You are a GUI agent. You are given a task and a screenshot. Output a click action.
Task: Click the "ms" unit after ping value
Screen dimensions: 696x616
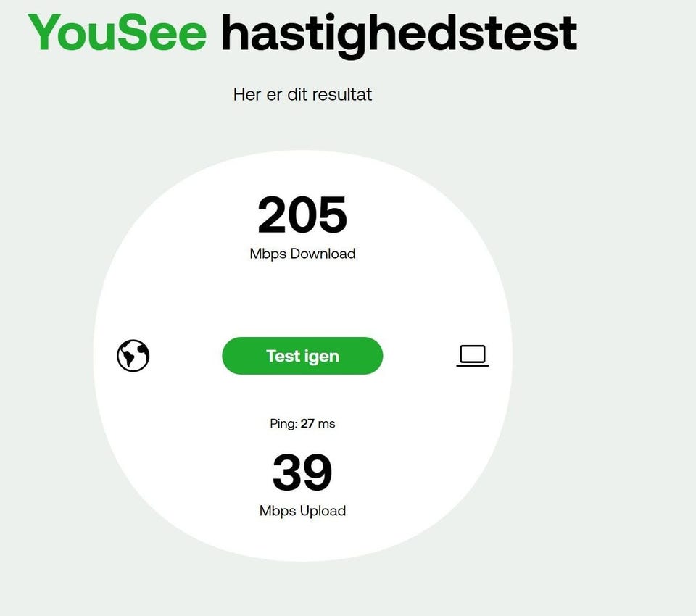(326, 423)
